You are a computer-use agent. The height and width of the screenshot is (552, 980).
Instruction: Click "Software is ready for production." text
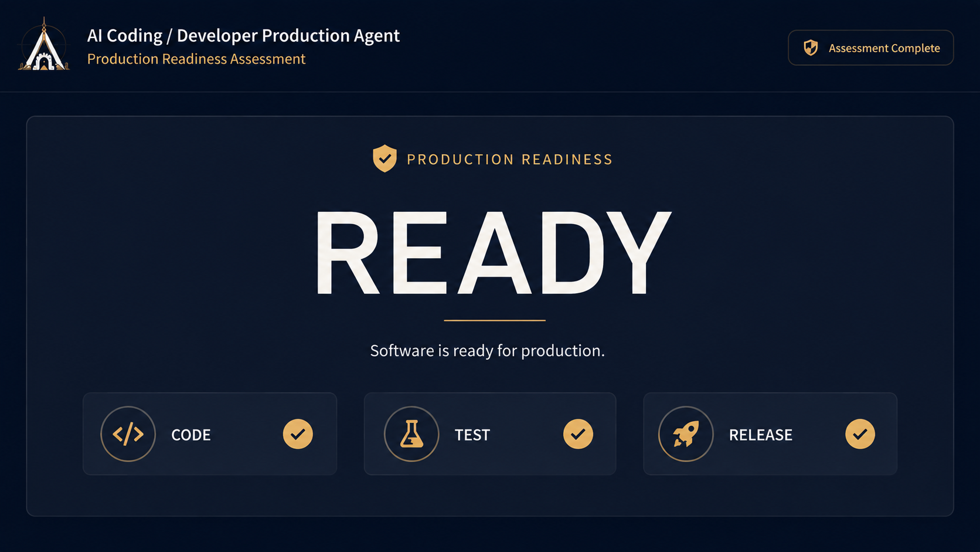coord(487,350)
